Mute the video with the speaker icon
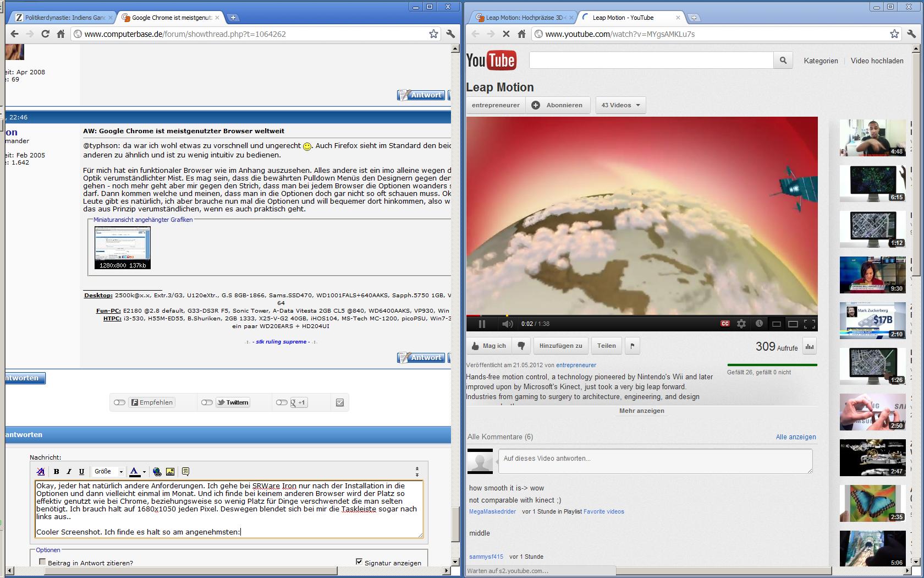The width and height of the screenshot is (924, 578). tap(507, 324)
